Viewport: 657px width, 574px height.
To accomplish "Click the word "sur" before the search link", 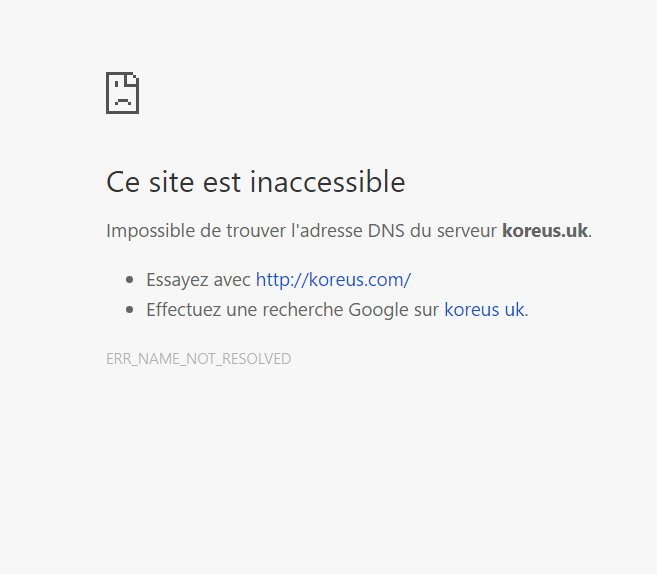I will pyautogui.click(x=426, y=310).
